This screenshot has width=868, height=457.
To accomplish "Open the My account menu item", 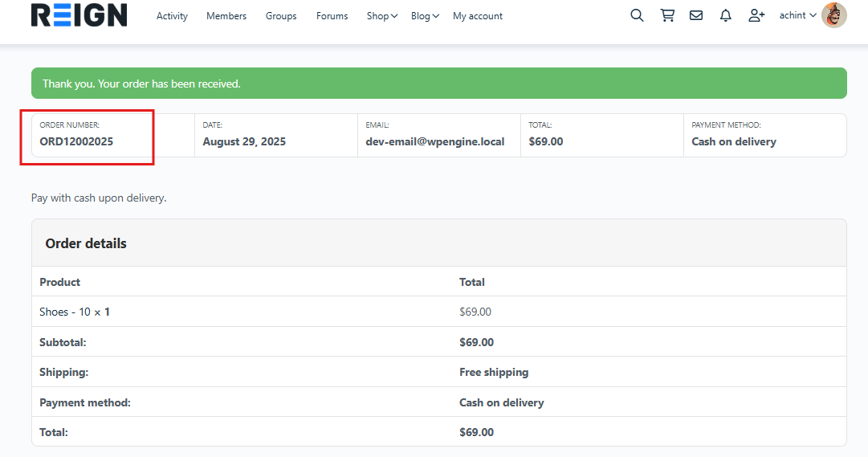I will pos(478,16).
